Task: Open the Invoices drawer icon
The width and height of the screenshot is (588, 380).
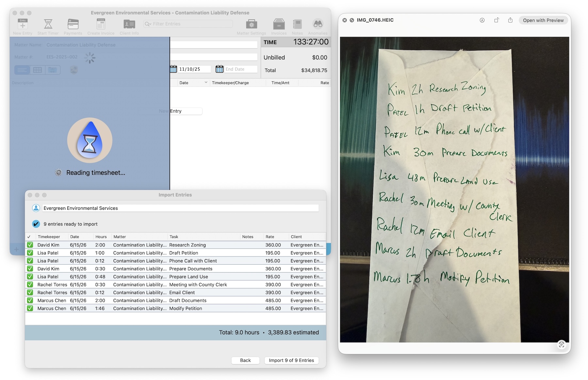Action: tap(279, 24)
